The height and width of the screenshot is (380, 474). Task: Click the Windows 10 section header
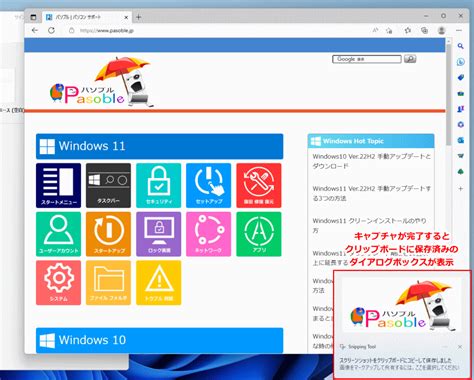click(159, 340)
